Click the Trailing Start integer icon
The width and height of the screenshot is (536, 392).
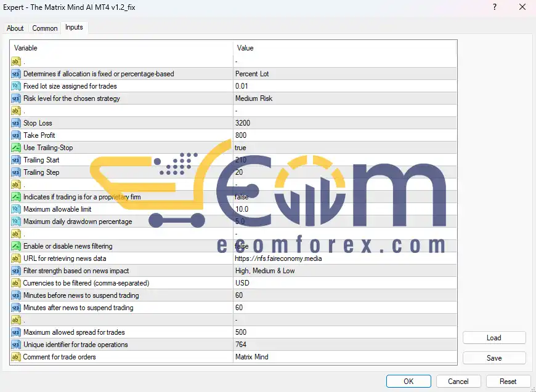[15, 160]
